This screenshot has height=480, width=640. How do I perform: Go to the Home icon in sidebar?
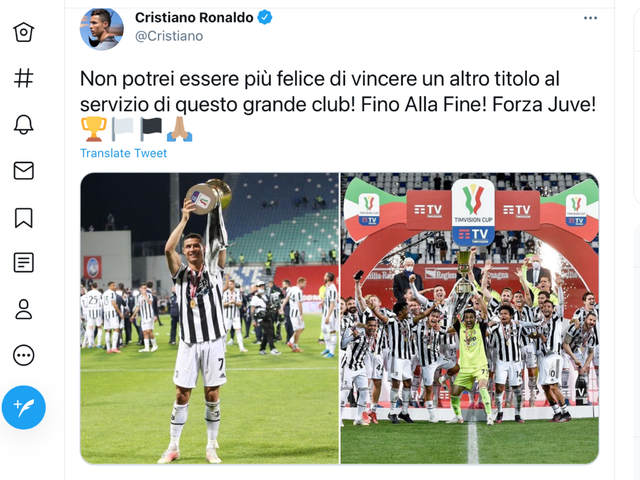point(24,32)
